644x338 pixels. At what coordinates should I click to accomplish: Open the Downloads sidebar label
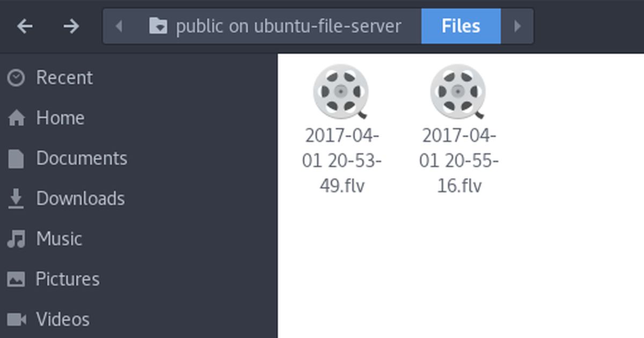point(80,199)
